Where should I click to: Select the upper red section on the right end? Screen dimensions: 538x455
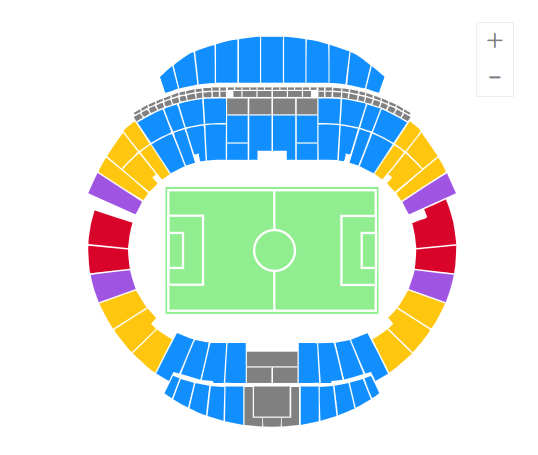435,225
